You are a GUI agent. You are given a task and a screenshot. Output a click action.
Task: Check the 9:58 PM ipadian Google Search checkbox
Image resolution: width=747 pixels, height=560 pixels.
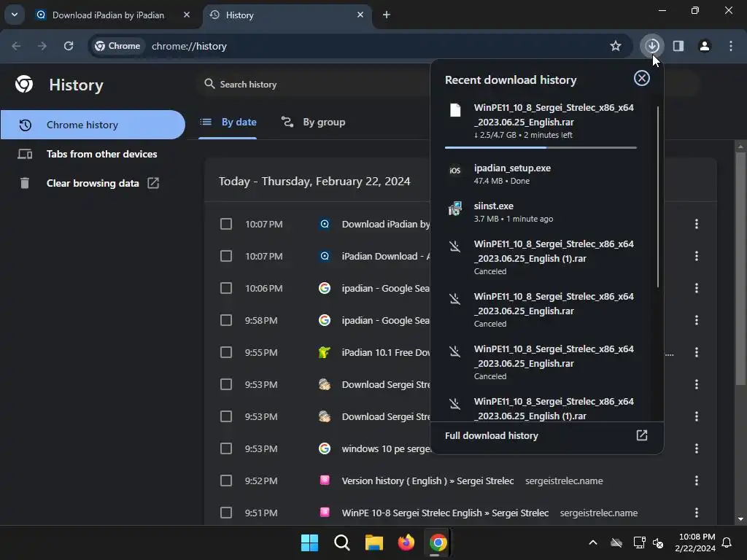[226, 320]
